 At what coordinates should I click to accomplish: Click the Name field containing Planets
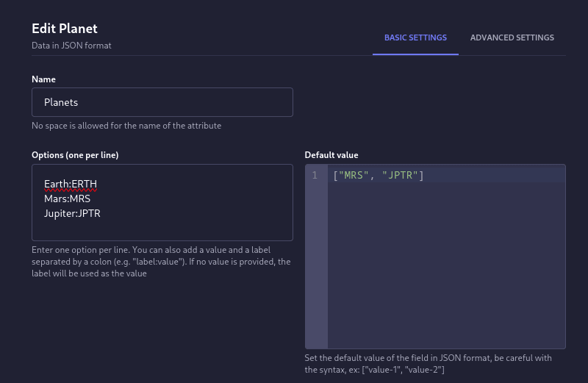pos(162,102)
